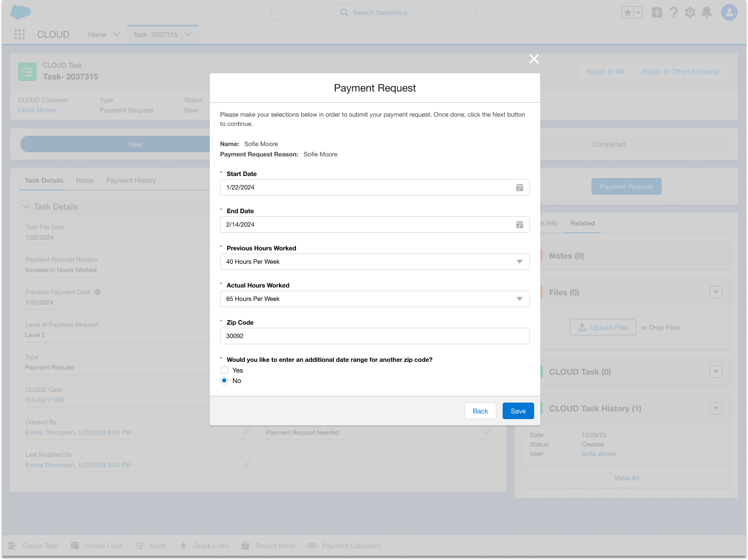
Task: Open the app launcher waffle icon
Action: point(19,34)
